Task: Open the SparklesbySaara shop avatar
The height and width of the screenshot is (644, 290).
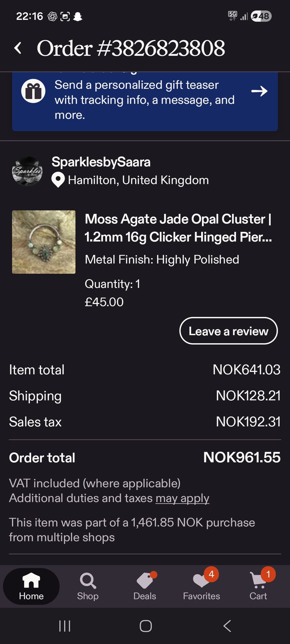Action: (x=27, y=171)
